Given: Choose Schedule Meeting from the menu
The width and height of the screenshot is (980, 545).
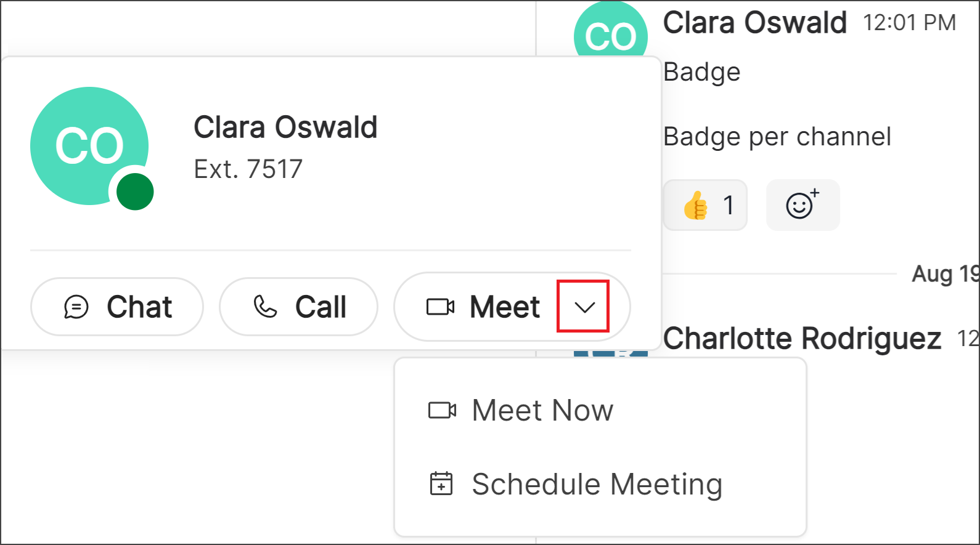Looking at the screenshot, I should 597,484.
